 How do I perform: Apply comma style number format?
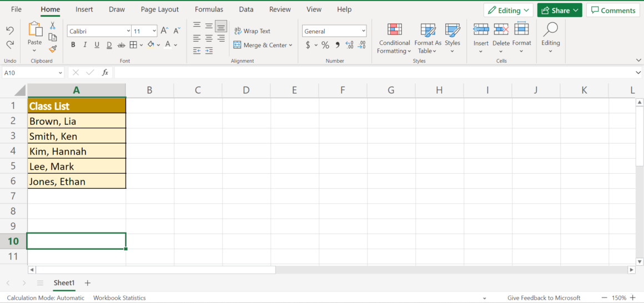[338, 45]
